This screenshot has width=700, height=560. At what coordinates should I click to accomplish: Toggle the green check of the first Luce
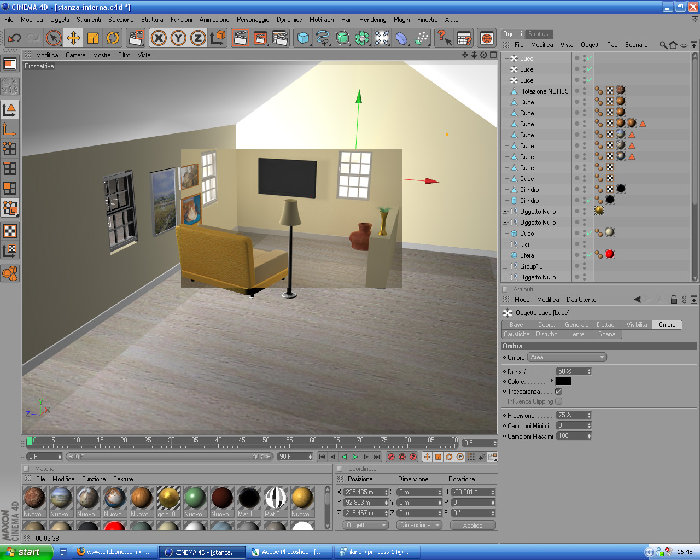[x=589, y=58]
